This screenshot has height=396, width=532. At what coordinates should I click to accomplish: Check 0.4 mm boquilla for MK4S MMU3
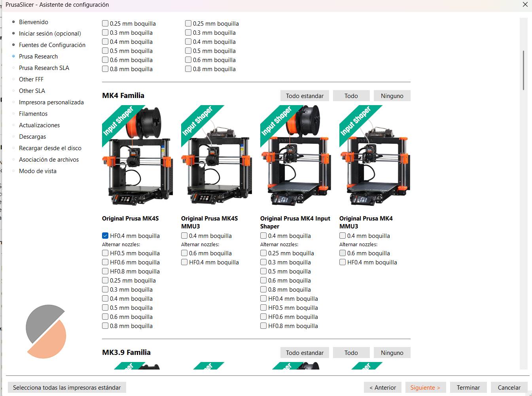184,236
